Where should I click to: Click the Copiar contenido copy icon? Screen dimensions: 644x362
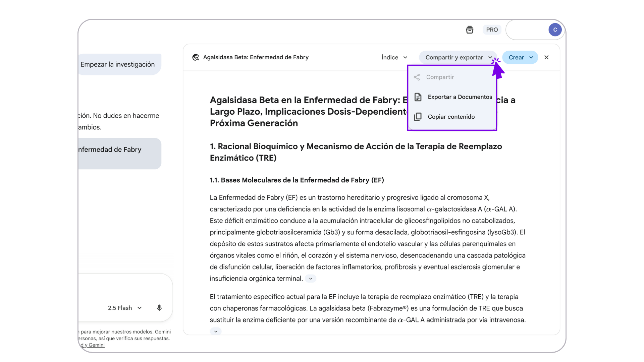tap(418, 117)
